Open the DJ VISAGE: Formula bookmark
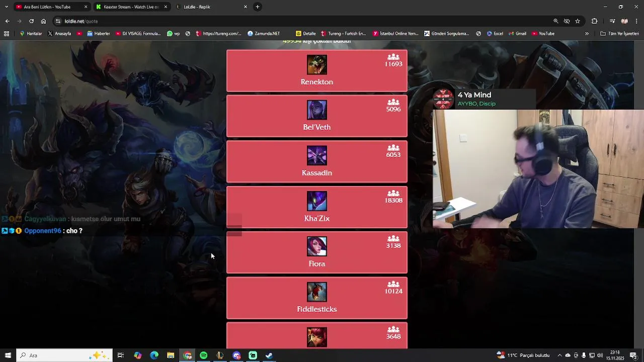This screenshot has height=362, width=644. [138, 34]
